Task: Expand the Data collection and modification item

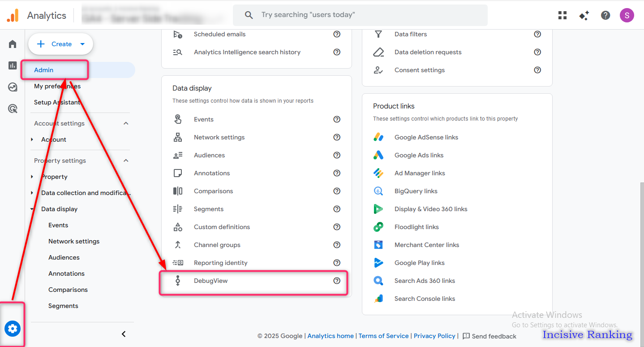Action: point(32,193)
